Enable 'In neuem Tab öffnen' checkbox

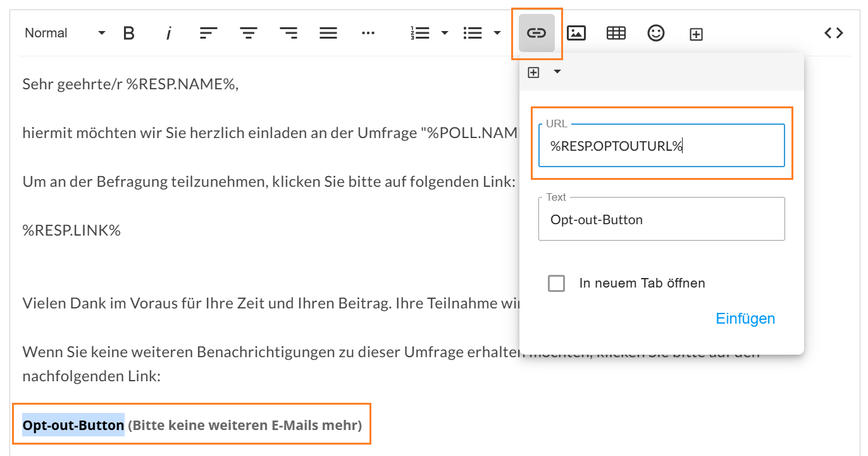(557, 283)
